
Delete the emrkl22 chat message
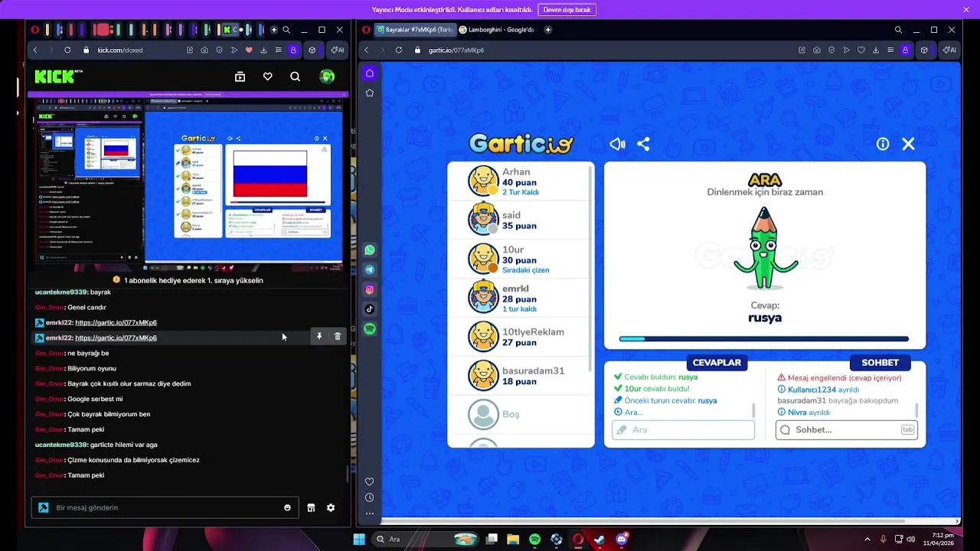(338, 337)
